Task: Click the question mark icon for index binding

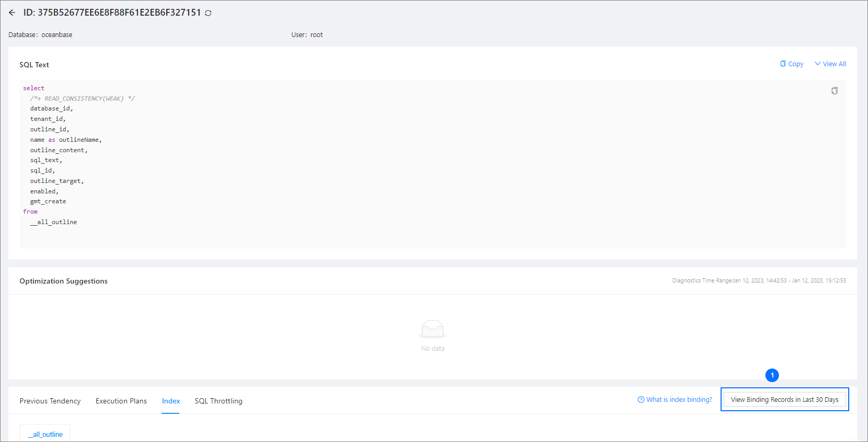Action: point(641,400)
